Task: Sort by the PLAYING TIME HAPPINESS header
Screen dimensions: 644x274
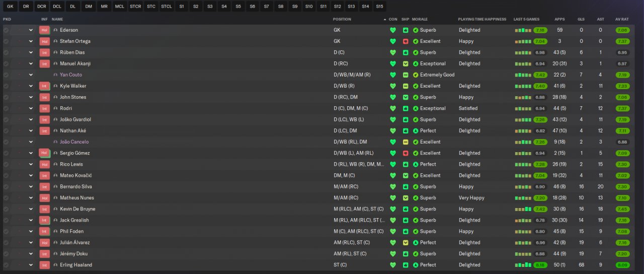Action: [x=482, y=19]
